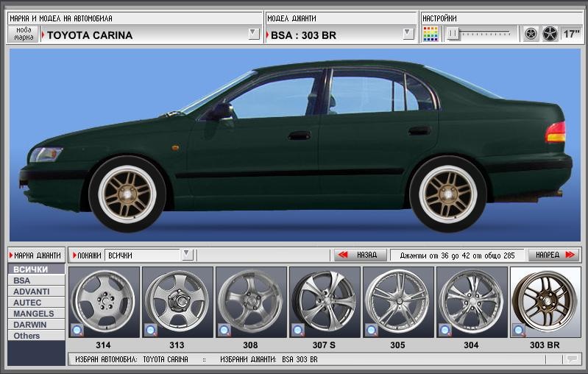Select ВСИЧКИ in wheel brand list
588x374 pixels.
click(36, 269)
